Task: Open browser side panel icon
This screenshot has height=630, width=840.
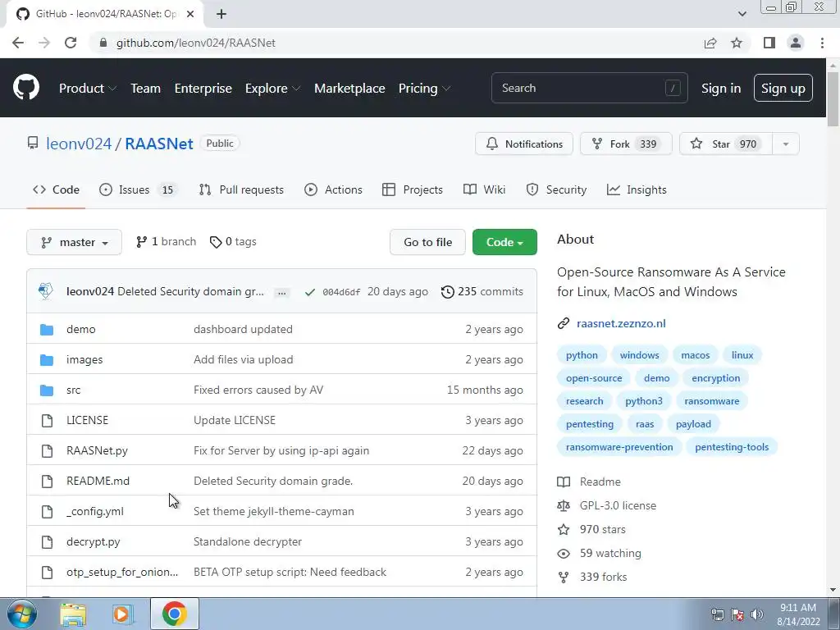Action: coord(769,43)
